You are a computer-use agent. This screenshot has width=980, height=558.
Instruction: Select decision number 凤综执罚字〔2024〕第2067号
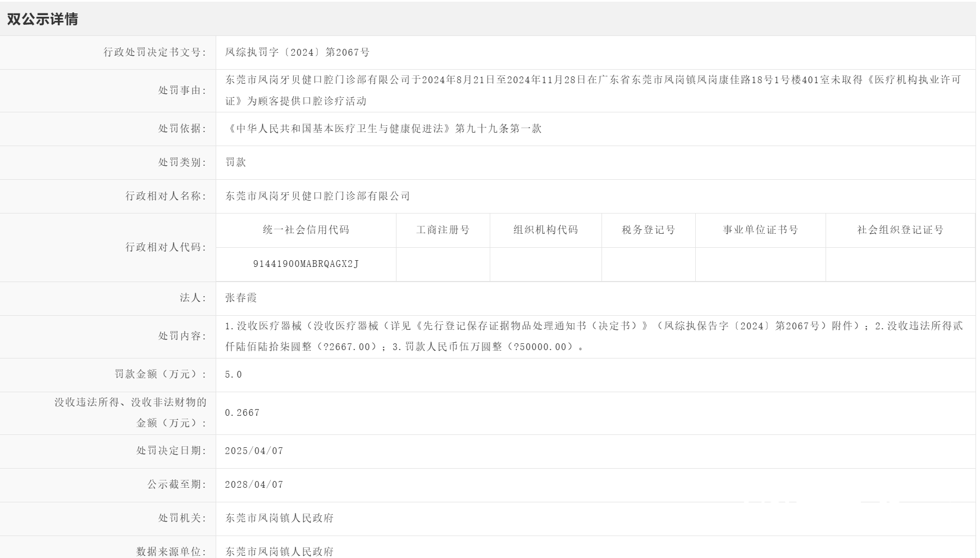click(297, 52)
